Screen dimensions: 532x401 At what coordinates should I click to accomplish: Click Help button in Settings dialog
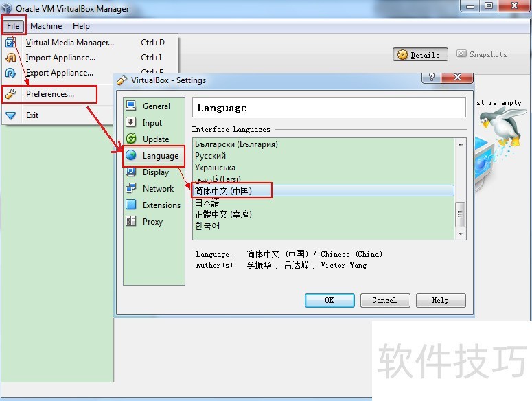pos(441,300)
